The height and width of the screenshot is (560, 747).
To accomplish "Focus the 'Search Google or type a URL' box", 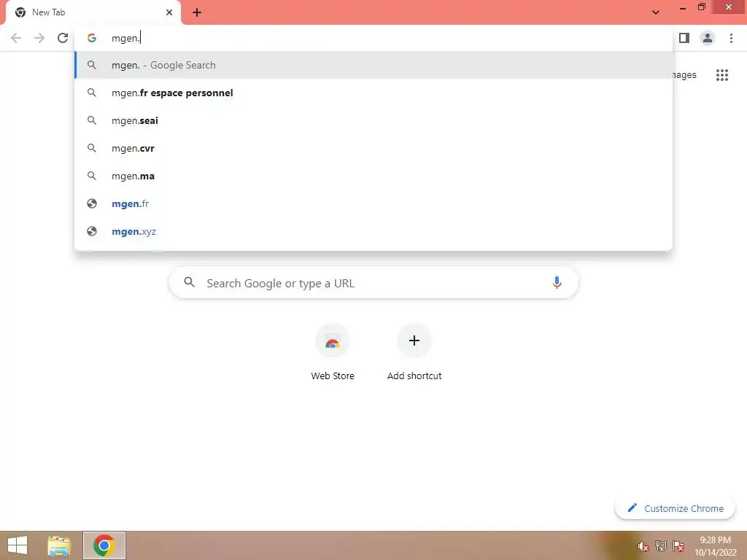I will [373, 283].
